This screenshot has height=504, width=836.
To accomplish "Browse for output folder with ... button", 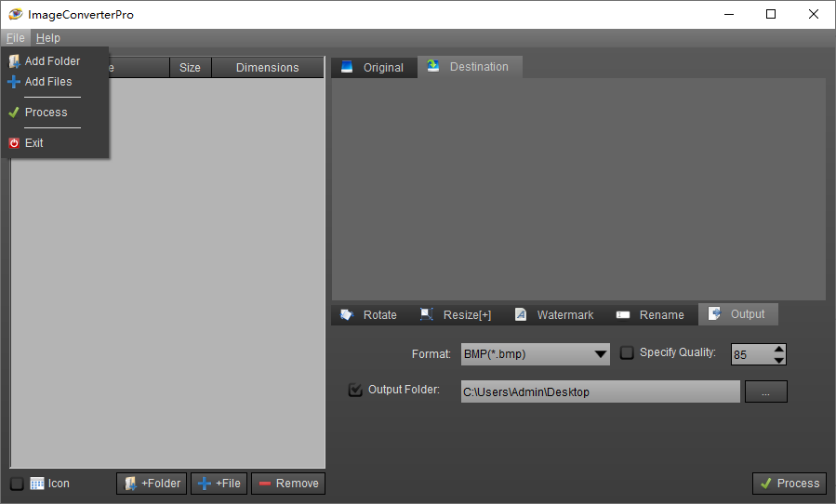I will pyautogui.click(x=765, y=392).
